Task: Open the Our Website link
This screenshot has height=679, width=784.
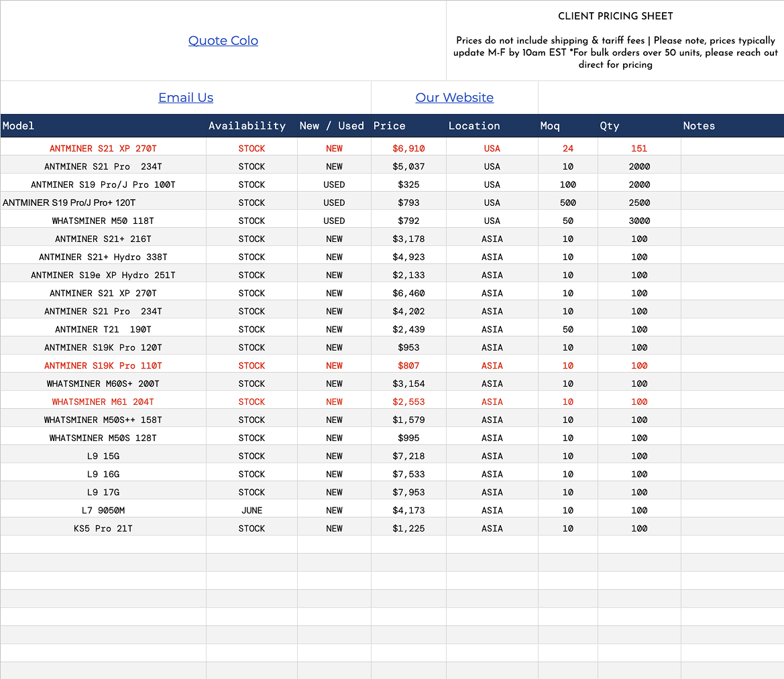Action: 454,98
